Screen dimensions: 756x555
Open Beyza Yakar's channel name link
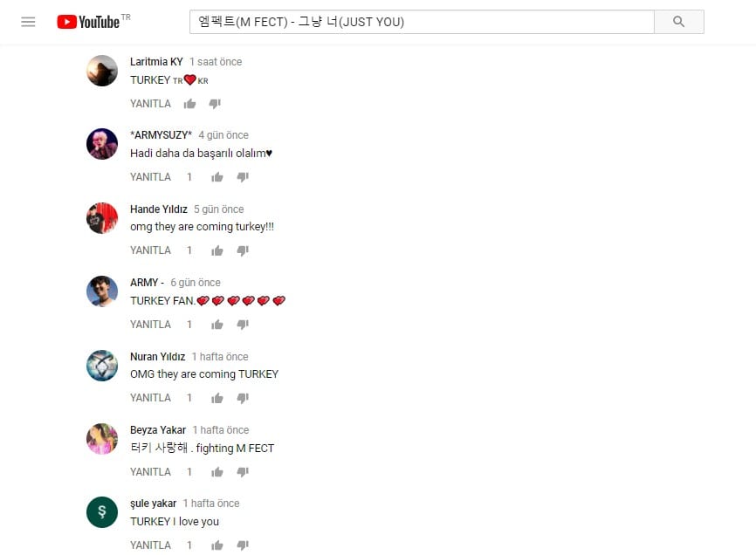(158, 429)
